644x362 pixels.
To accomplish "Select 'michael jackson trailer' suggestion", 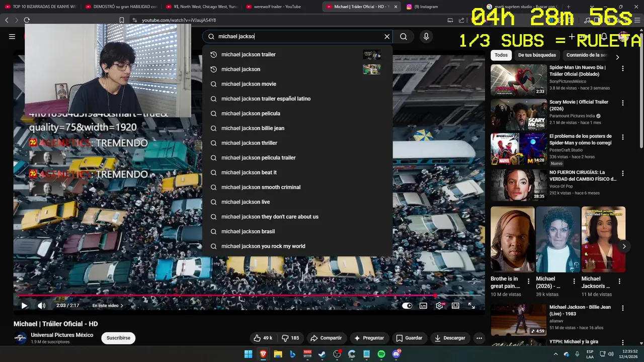I will (297, 54).
